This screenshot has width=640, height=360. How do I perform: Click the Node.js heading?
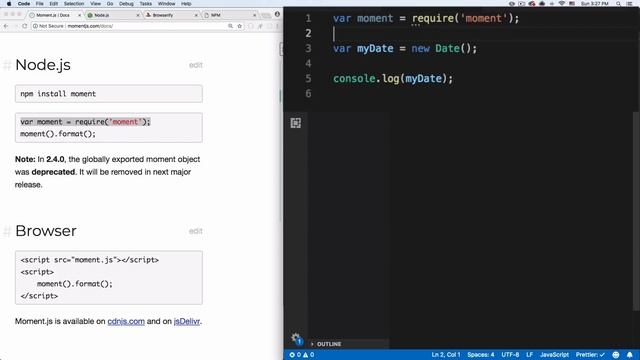pyautogui.click(x=43, y=65)
